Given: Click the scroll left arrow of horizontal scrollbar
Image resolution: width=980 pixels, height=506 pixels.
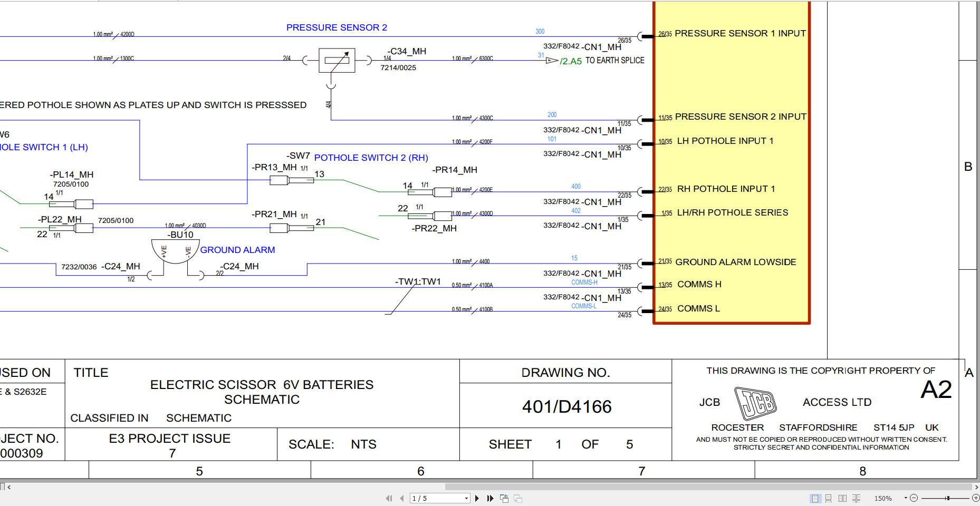Looking at the screenshot, I should [x=9, y=487].
